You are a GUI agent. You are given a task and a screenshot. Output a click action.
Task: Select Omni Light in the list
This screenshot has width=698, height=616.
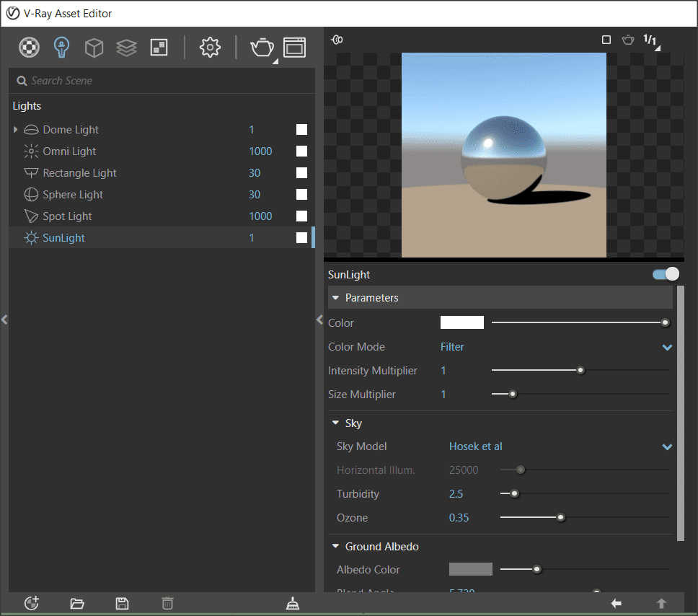tap(69, 151)
